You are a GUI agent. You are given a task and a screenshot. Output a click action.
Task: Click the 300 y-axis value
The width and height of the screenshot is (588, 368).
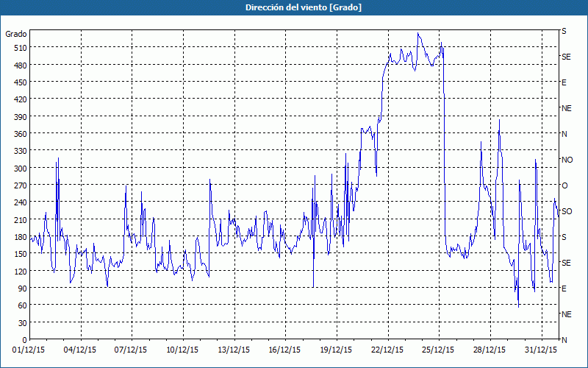[21, 169]
